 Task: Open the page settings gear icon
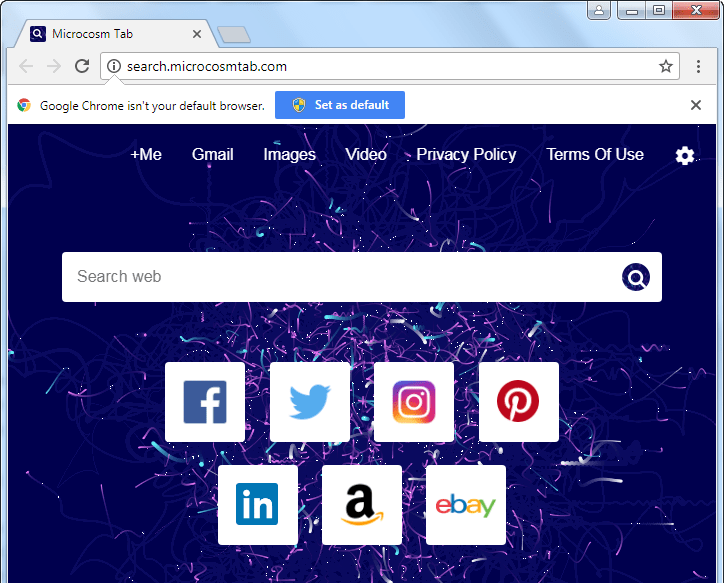(x=685, y=156)
